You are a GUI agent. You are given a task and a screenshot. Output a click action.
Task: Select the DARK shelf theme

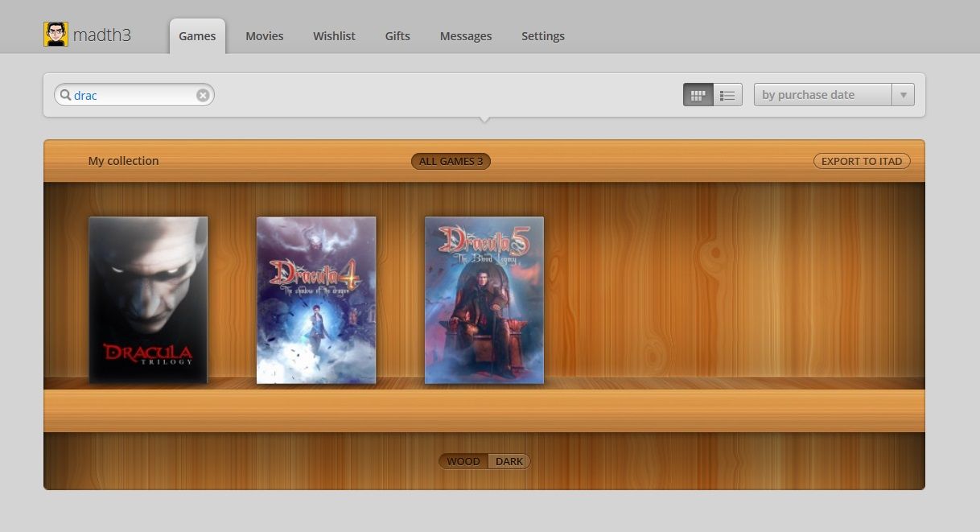pyautogui.click(x=509, y=461)
